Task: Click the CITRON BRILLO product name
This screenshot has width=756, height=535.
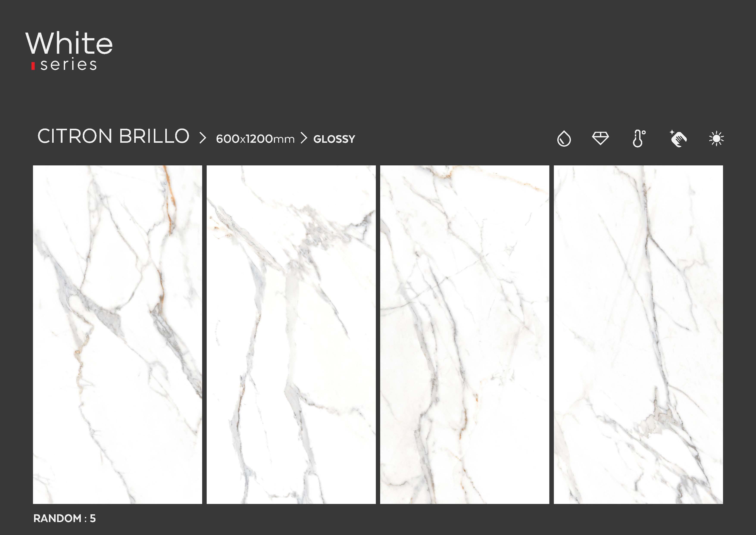Action: coord(113,136)
